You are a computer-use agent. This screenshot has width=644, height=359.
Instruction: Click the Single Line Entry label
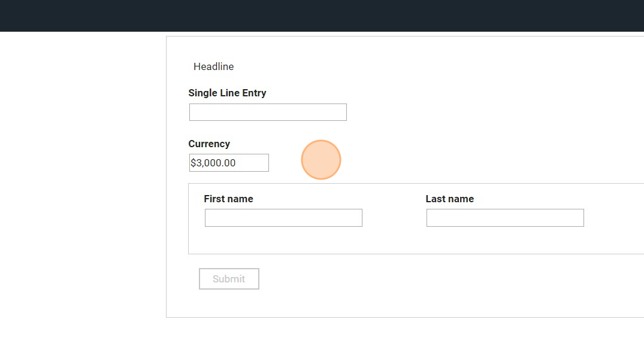[x=227, y=93]
